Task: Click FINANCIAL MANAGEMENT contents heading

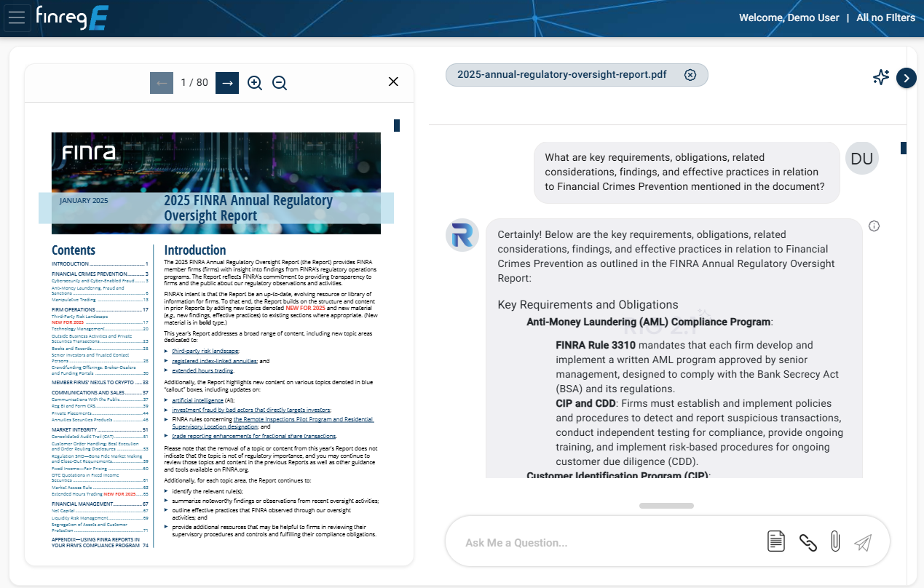Action: (x=100, y=504)
